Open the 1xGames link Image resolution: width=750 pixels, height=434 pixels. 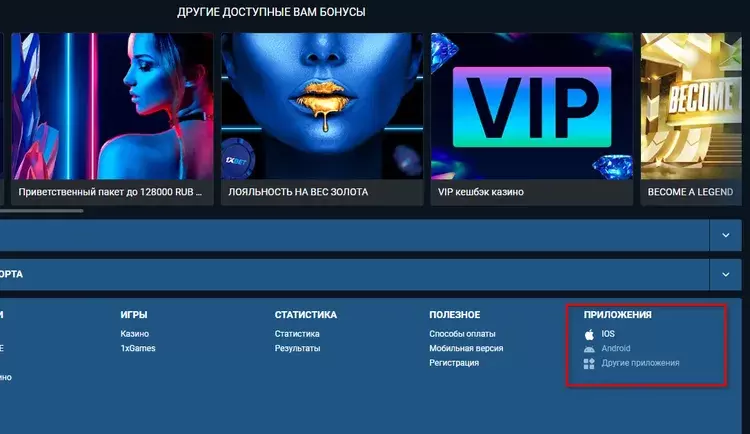click(x=138, y=348)
